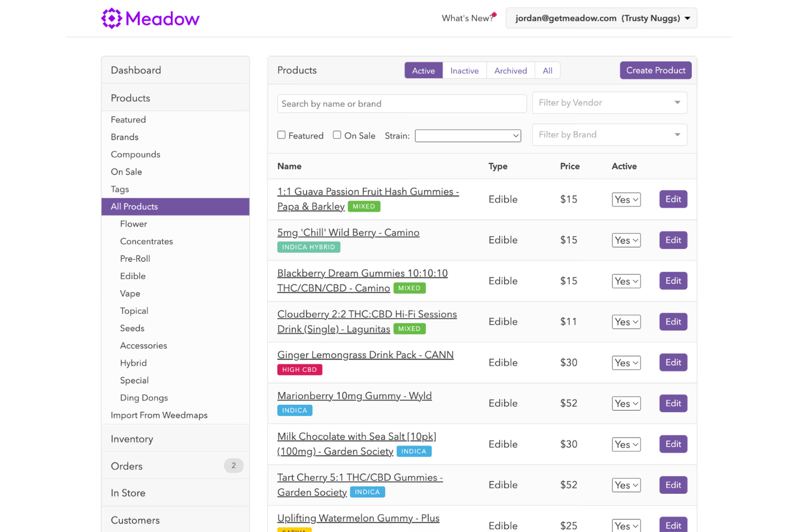Expand the Filter by Brand dropdown
The width and height of the screenshot is (798, 532).
(x=609, y=135)
